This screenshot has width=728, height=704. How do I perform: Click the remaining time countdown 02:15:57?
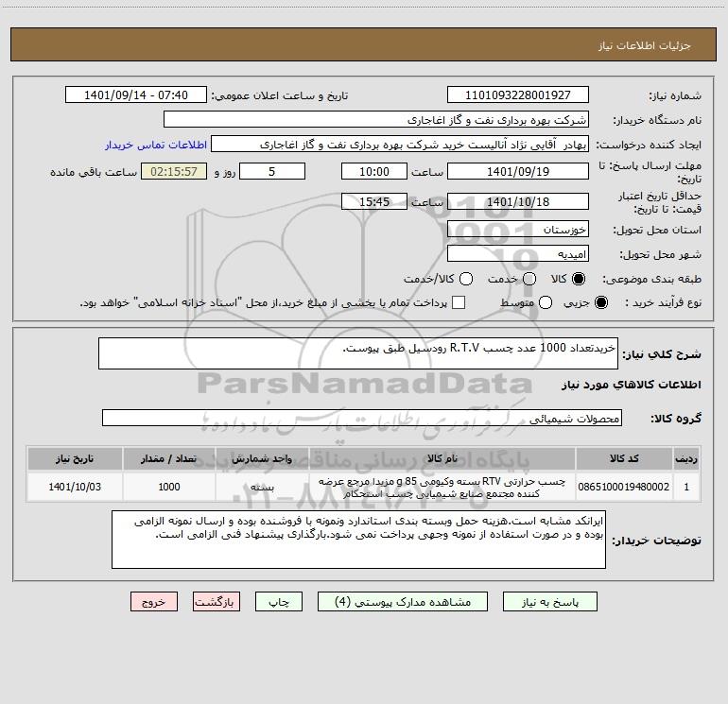[174, 171]
